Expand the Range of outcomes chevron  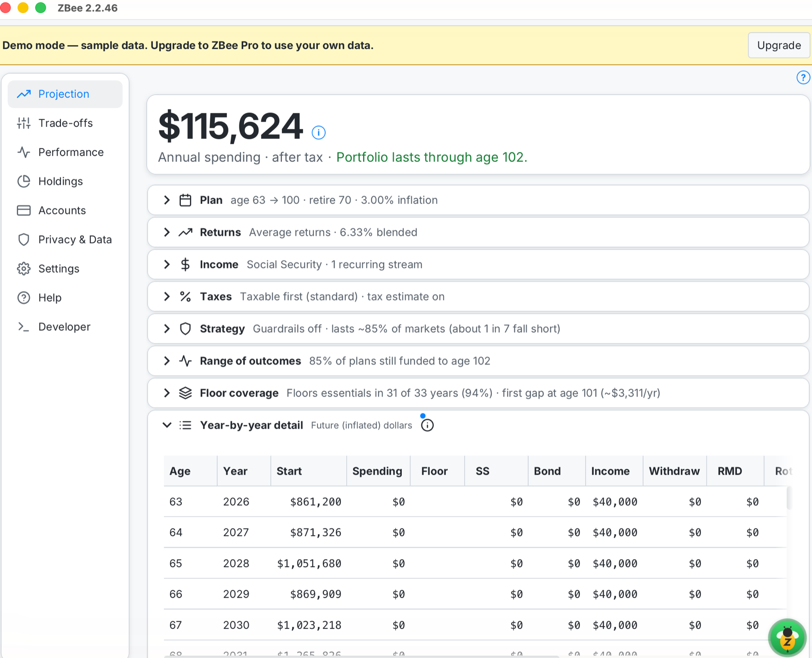pyautogui.click(x=167, y=361)
